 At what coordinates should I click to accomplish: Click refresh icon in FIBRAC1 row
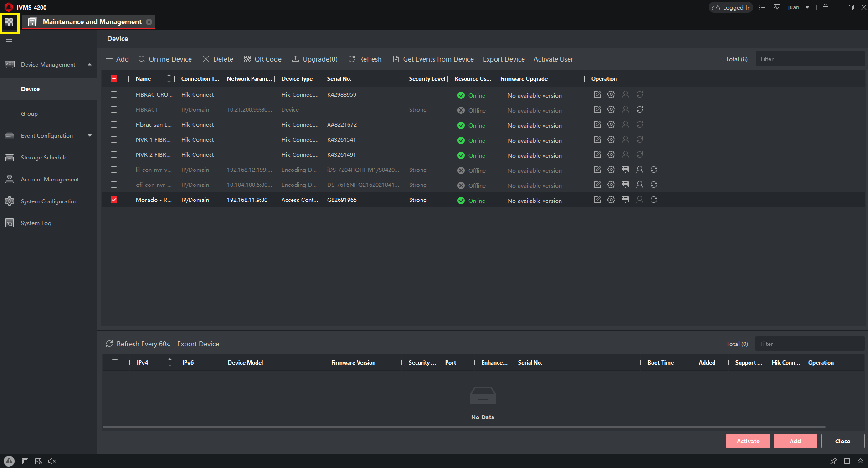(640, 109)
